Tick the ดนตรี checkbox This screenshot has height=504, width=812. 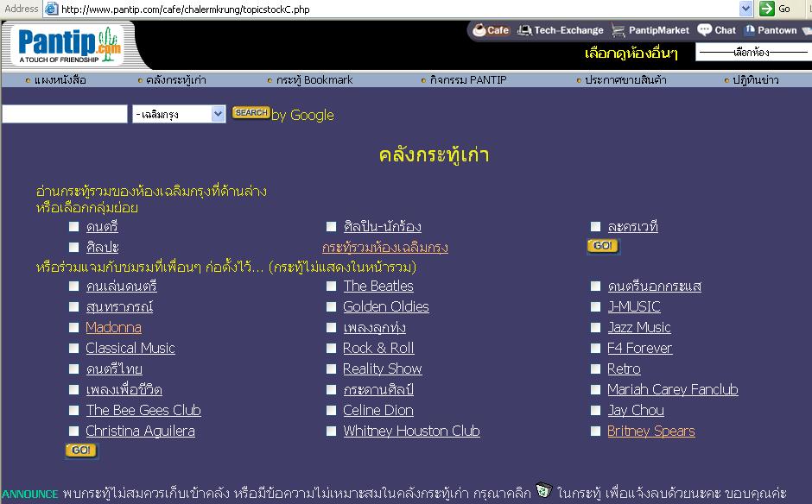click(74, 226)
